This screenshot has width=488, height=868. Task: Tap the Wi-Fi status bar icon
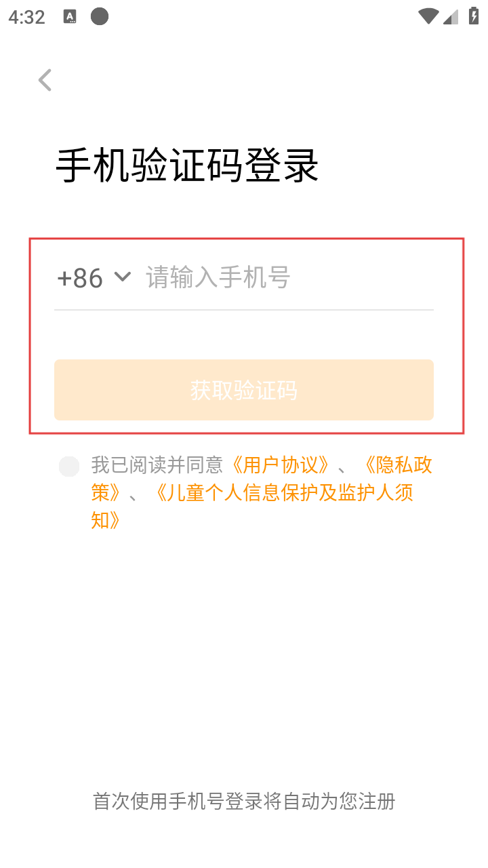pos(428,17)
